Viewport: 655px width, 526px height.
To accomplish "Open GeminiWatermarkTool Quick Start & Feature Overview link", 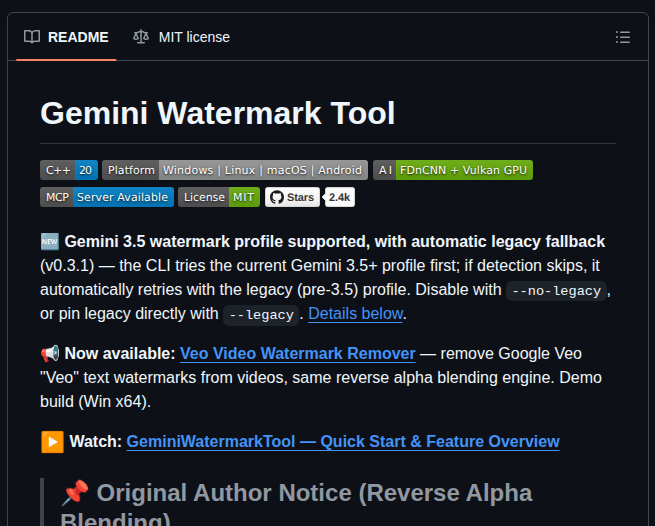I will (343, 442).
